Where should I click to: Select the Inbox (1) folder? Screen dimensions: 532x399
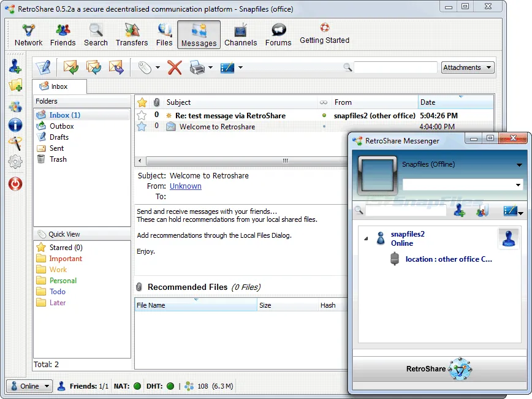point(82,115)
